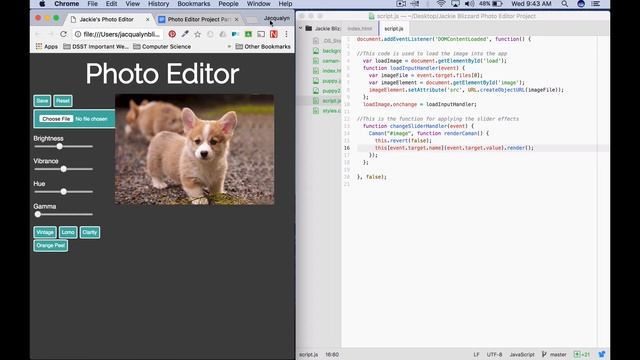Open the DSST Important We... bookmarks folder

tap(96, 47)
